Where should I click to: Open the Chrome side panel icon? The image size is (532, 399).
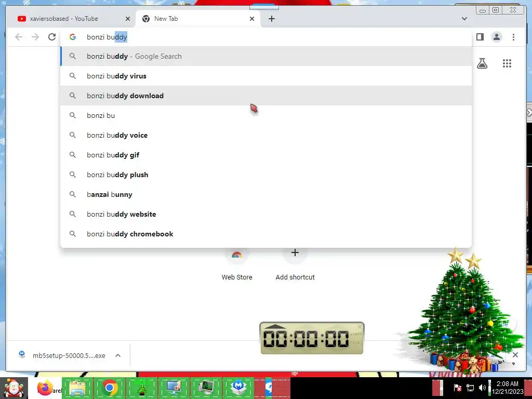pyautogui.click(x=480, y=37)
